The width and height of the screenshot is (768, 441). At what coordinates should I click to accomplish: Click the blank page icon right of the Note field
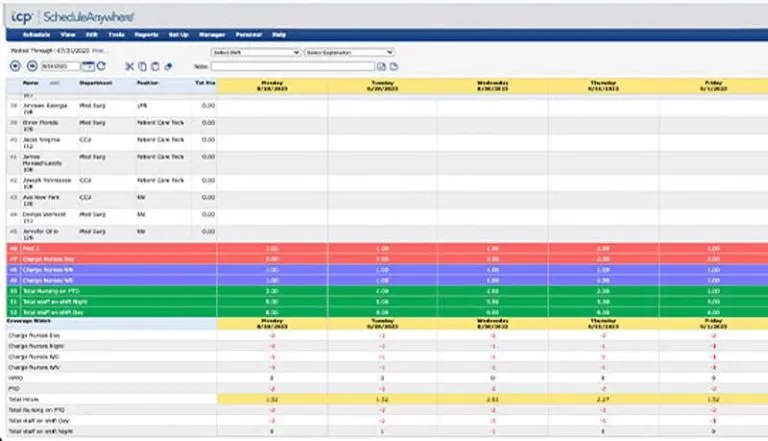[394, 66]
